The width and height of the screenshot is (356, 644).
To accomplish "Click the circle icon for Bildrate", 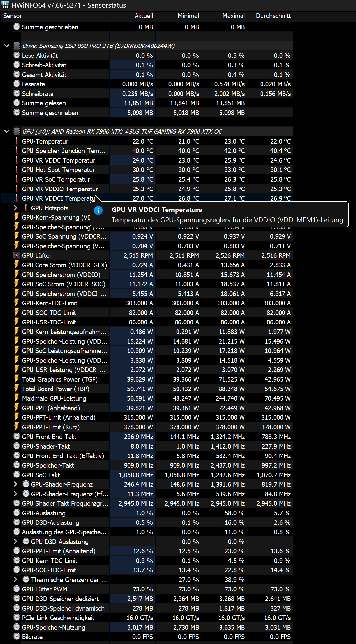I will pyautogui.click(x=17, y=636).
